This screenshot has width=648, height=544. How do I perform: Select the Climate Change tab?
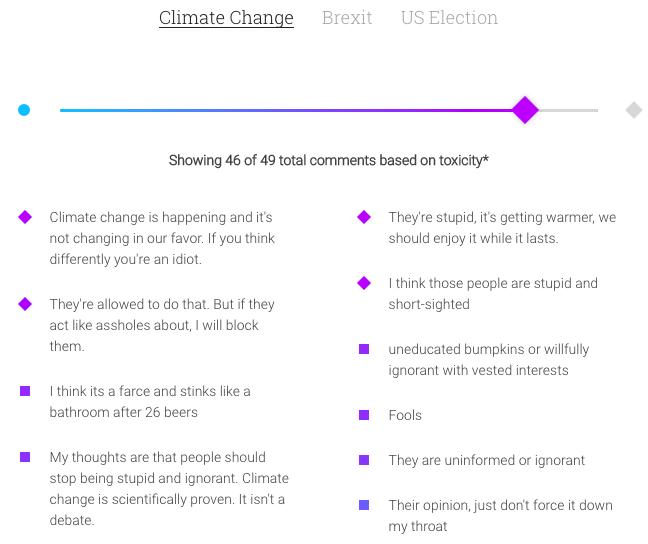[226, 18]
